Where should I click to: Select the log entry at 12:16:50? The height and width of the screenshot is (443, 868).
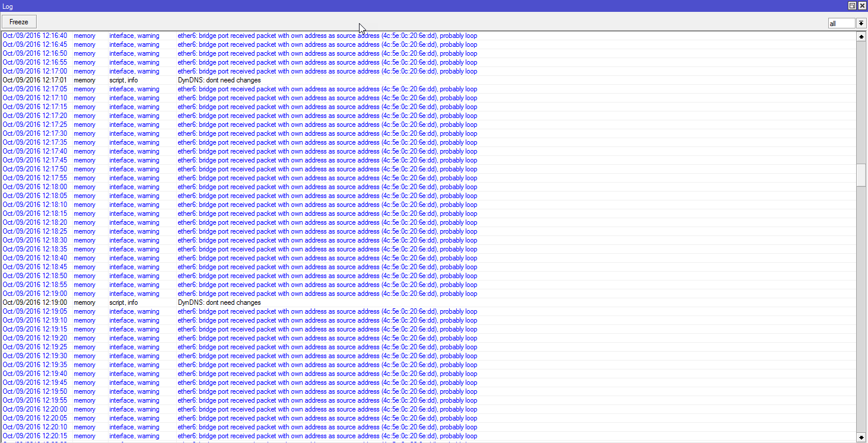pyautogui.click(x=429, y=53)
